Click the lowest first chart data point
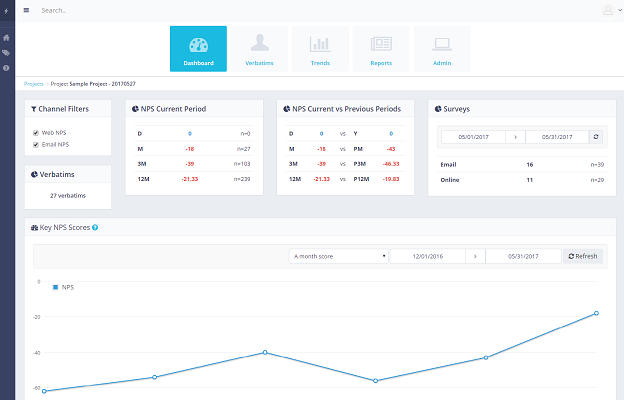 (x=44, y=391)
